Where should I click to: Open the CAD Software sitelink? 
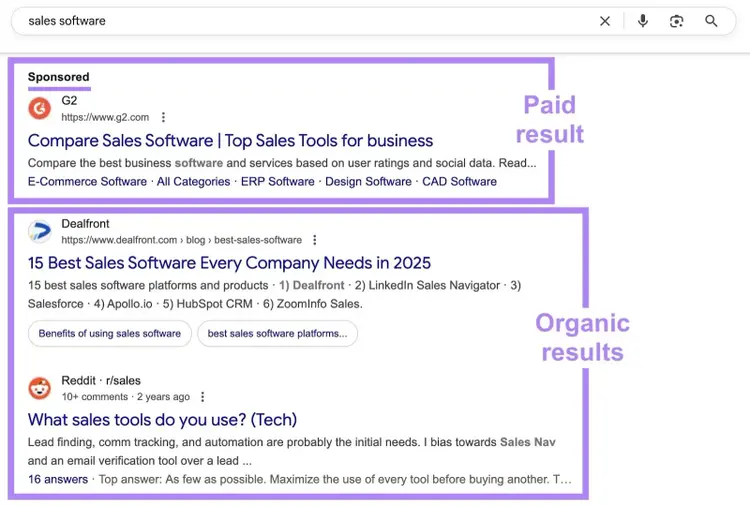pyautogui.click(x=459, y=182)
